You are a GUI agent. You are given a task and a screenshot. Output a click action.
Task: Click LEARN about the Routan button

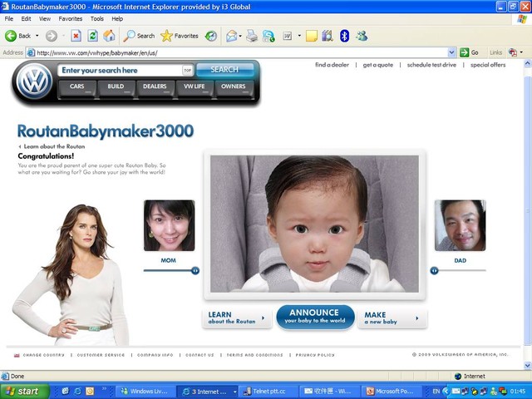point(236,318)
